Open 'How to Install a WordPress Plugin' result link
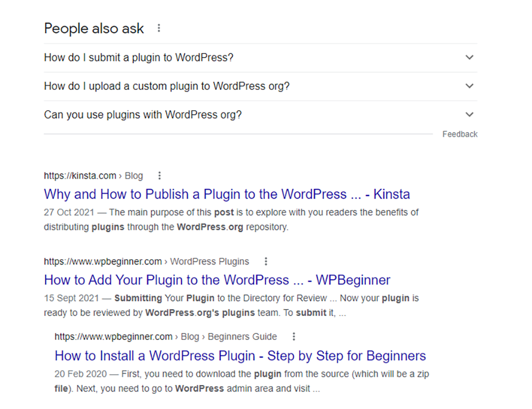This screenshot has height=409, width=532. tap(240, 356)
